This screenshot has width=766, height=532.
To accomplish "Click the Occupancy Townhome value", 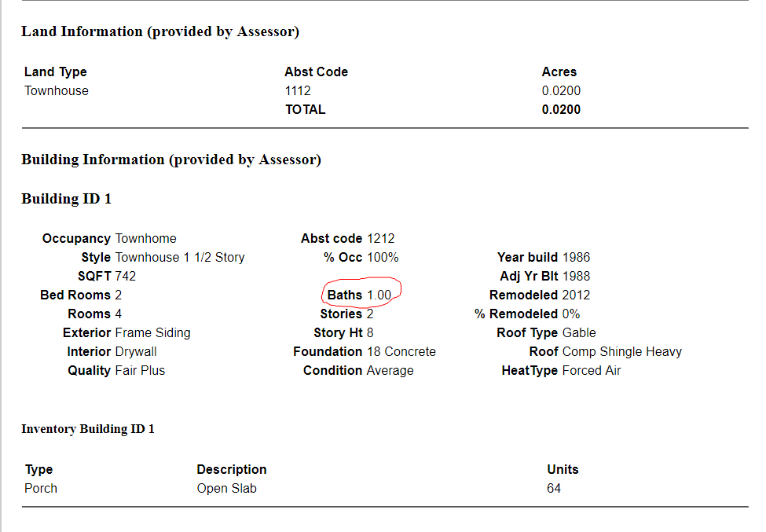I will pyautogui.click(x=145, y=238).
